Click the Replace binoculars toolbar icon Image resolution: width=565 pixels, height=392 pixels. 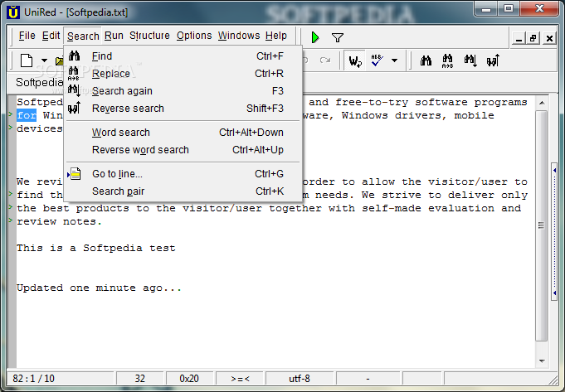tap(447, 60)
